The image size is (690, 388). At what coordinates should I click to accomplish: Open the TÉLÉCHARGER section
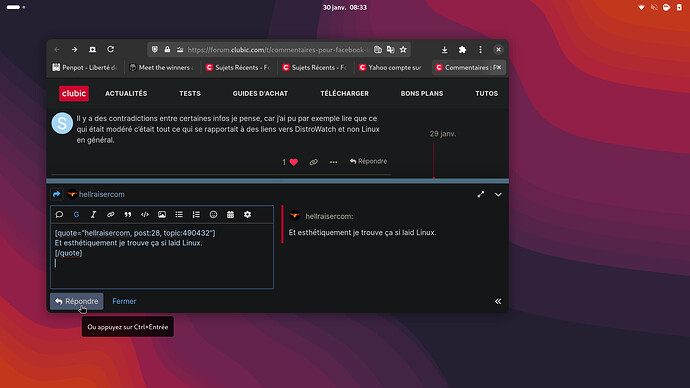(x=345, y=93)
